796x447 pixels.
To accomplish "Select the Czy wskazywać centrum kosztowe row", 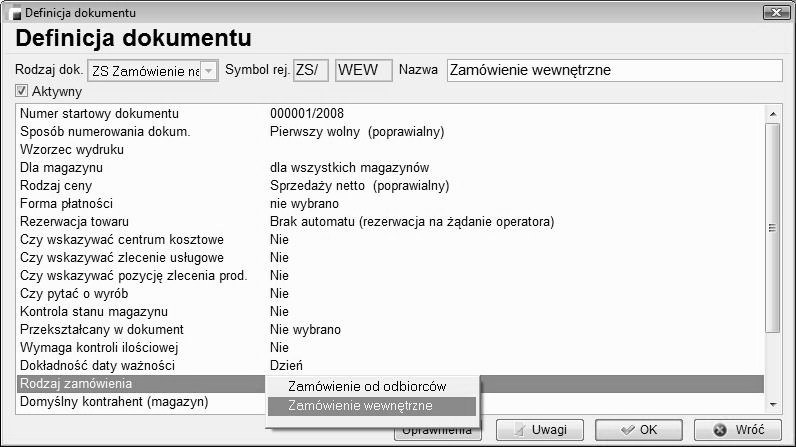I will pyautogui.click(x=390, y=240).
